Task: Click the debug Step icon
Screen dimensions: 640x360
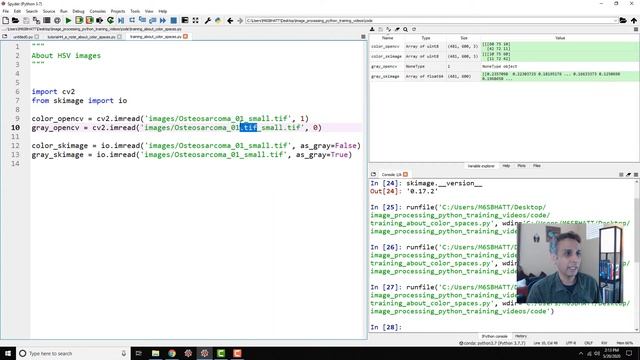Action: click(132, 20)
